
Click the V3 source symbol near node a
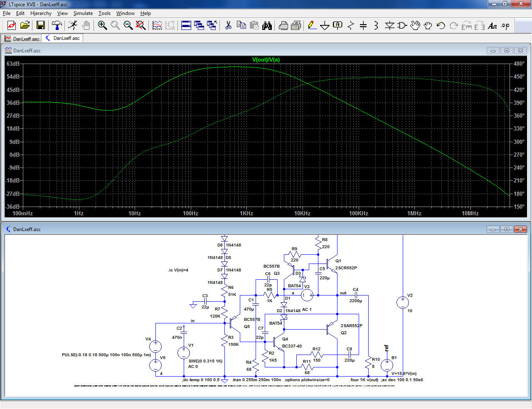pyautogui.click(x=307, y=296)
